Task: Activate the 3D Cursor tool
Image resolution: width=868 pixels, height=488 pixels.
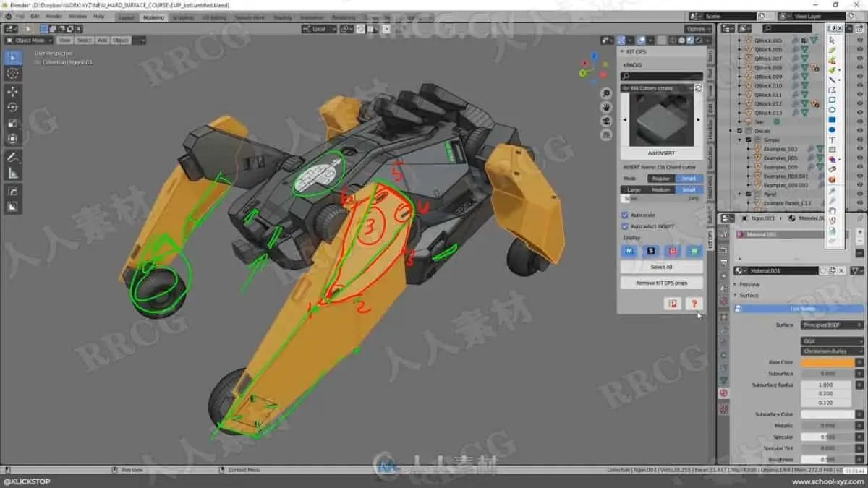Action: 13,74
